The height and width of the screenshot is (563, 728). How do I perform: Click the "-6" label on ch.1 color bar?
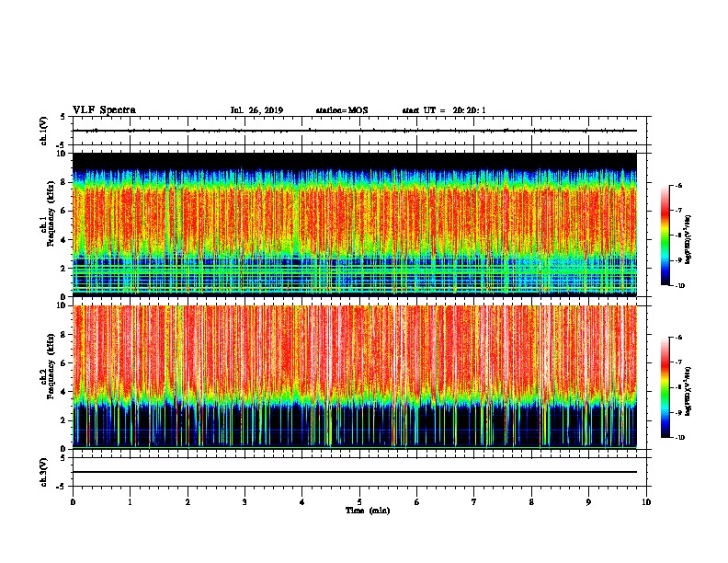679,185
